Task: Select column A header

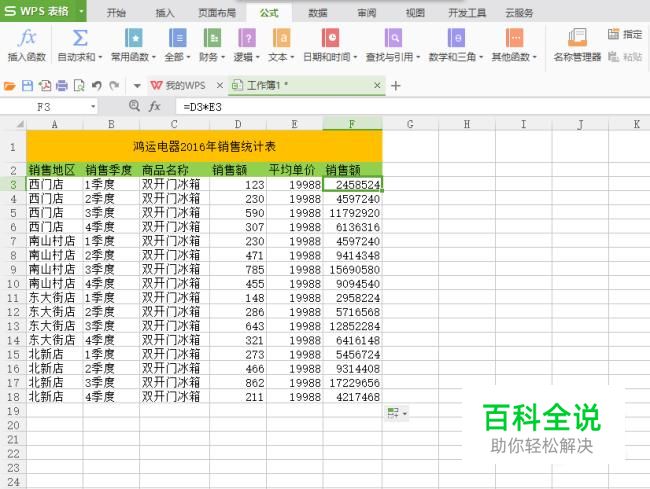Action: 54,124
